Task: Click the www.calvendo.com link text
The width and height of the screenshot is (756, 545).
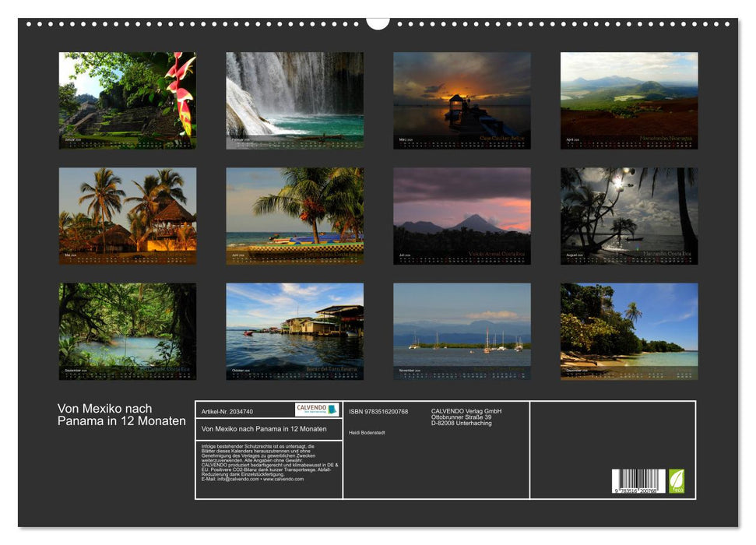Action: point(283,479)
